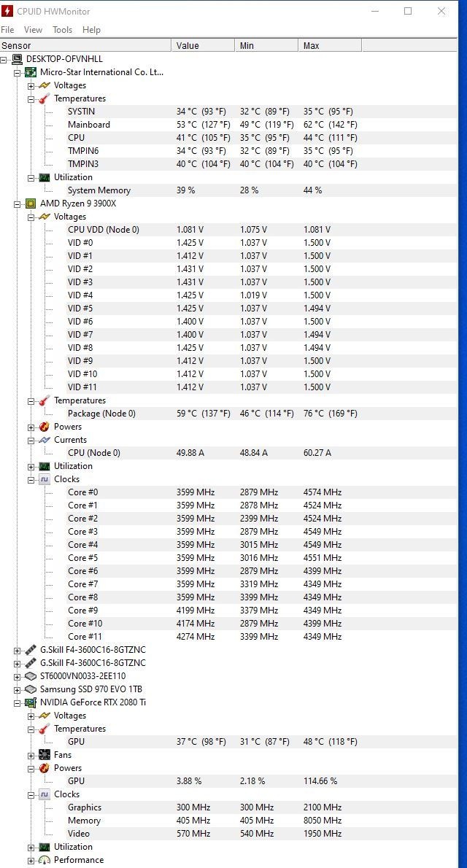467x868 pixels.
Task: Select the Mainboard temperature row
Action: point(261,125)
